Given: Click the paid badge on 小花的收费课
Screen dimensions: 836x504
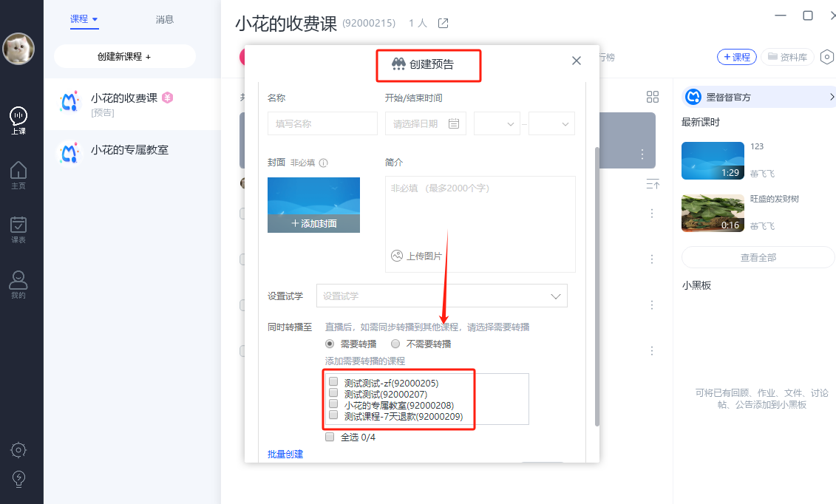Looking at the screenshot, I should tap(167, 98).
